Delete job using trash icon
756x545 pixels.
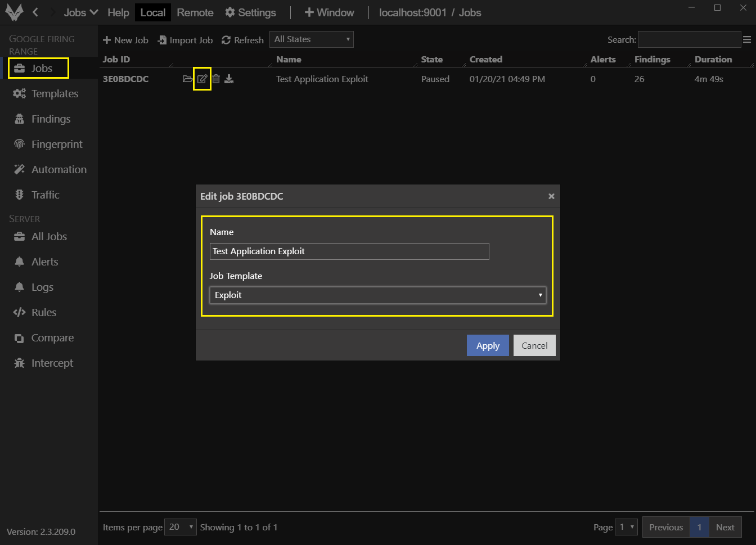coord(216,79)
